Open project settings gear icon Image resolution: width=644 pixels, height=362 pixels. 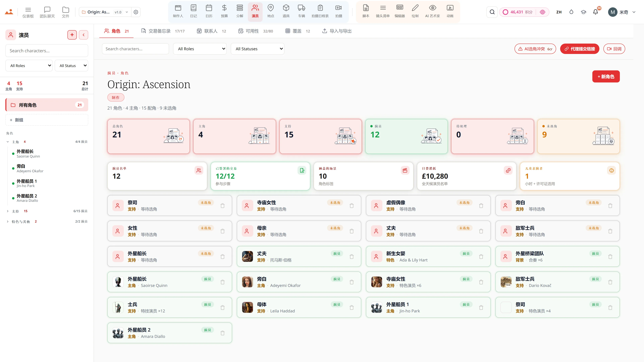(x=136, y=12)
